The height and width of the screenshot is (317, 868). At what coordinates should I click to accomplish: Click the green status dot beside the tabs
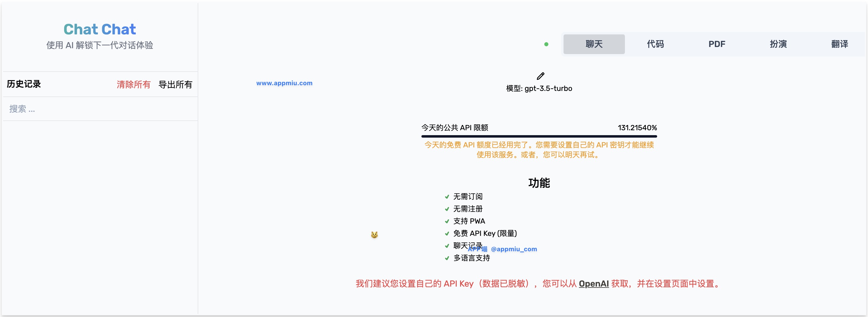pyautogui.click(x=546, y=44)
